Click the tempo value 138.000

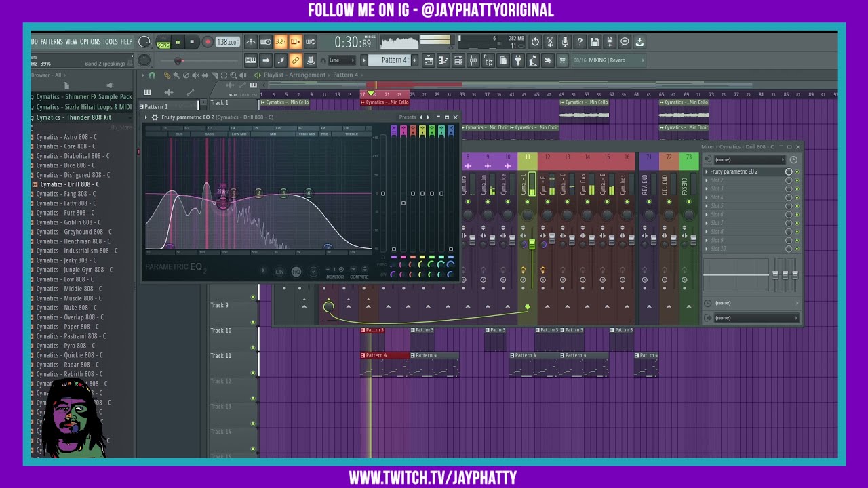pyautogui.click(x=226, y=42)
